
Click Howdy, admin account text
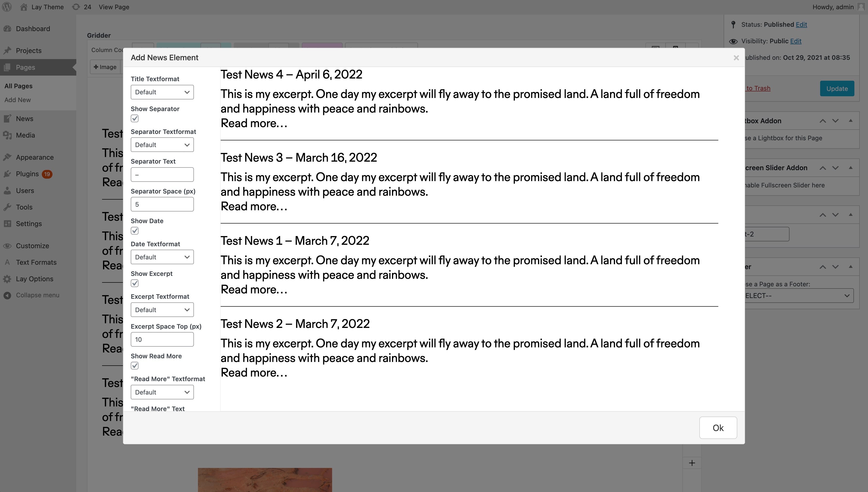833,7
